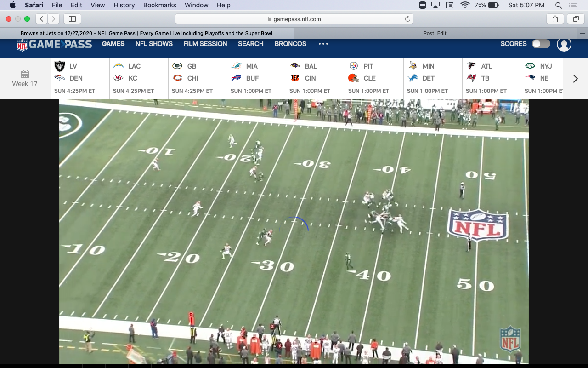588x368 pixels.
Task: Select the MIN at DET game card
Action: pos(433,78)
